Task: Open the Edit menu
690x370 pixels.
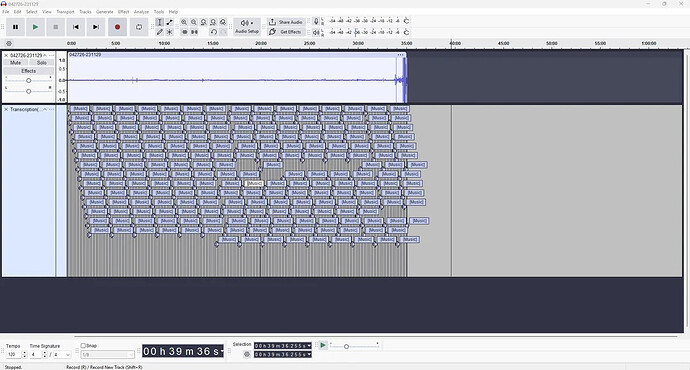Action: click(18, 12)
